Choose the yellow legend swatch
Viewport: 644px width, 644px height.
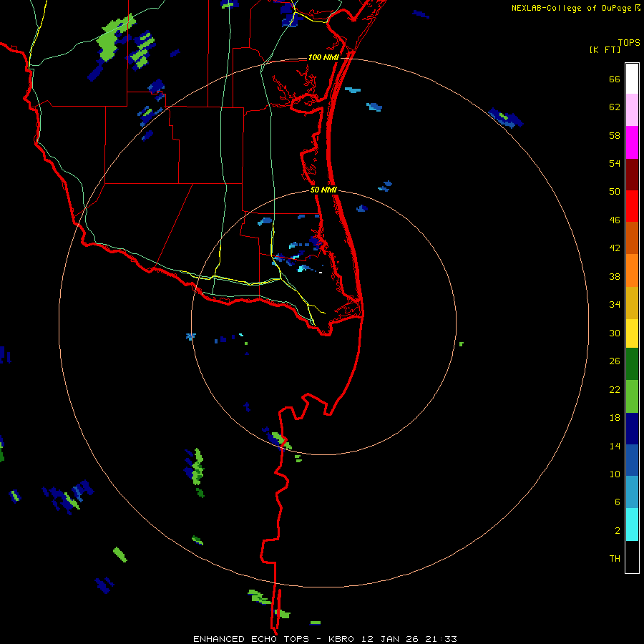point(632,333)
